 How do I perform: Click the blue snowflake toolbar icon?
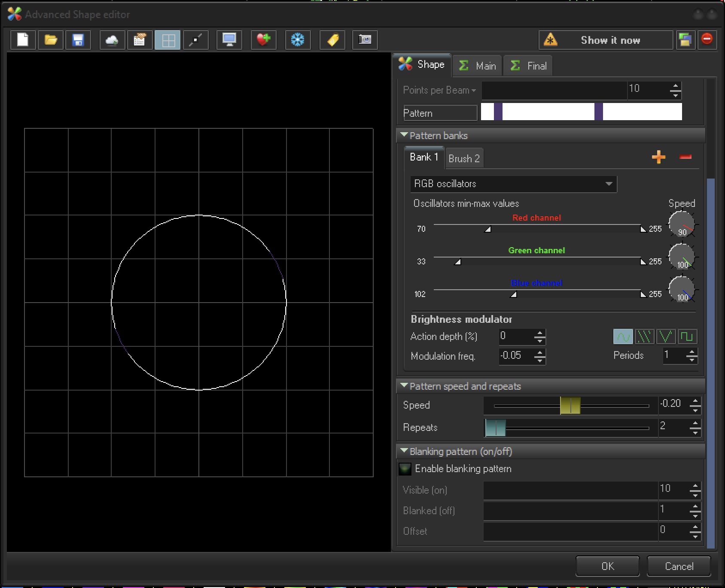[x=297, y=40]
